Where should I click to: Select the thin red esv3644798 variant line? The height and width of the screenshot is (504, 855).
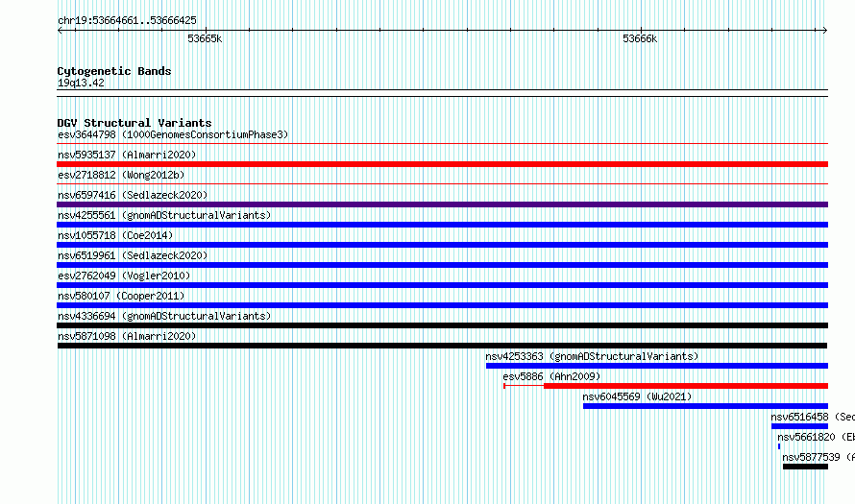pos(442,144)
